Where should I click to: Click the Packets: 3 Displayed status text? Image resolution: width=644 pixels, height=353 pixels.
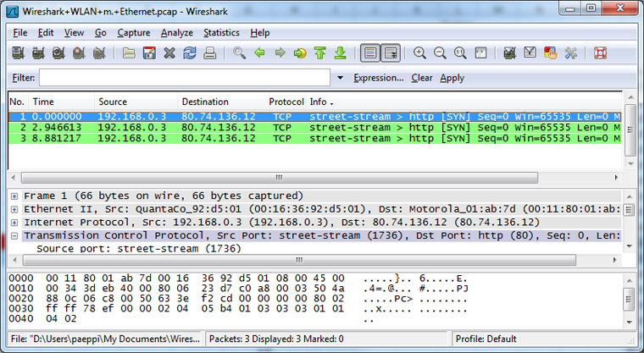click(276, 339)
